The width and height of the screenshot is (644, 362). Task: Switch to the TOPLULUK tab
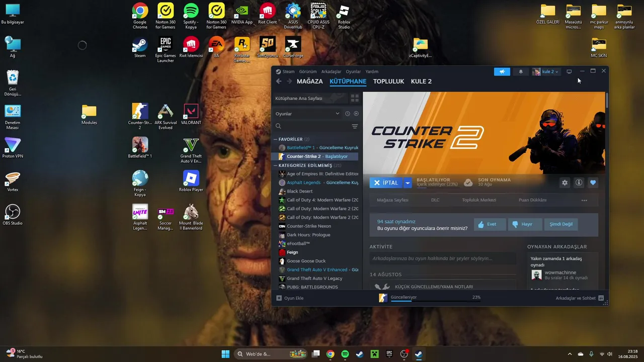pos(388,81)
